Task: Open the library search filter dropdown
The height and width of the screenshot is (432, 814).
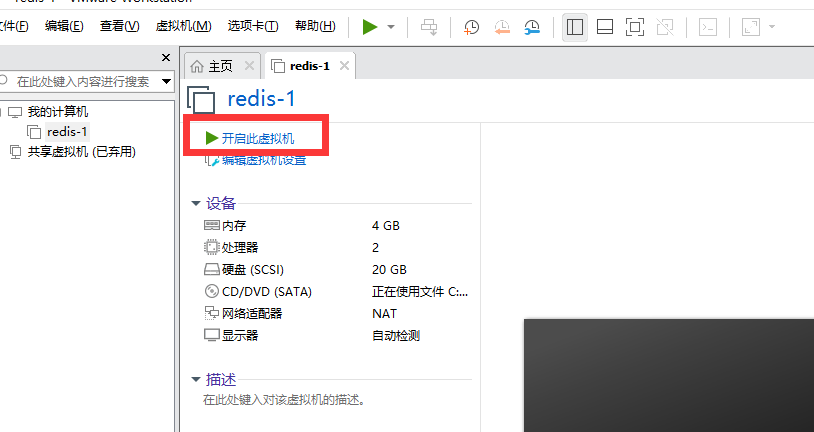Action: (166, 82)
